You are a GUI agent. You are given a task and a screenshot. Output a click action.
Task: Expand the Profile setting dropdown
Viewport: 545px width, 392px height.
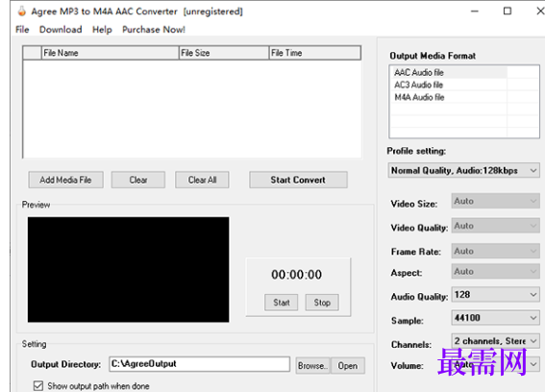463,170
